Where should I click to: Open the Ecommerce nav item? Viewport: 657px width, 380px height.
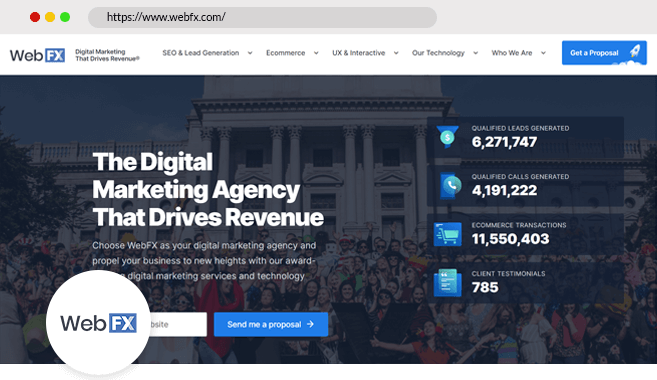click(286, 53)
